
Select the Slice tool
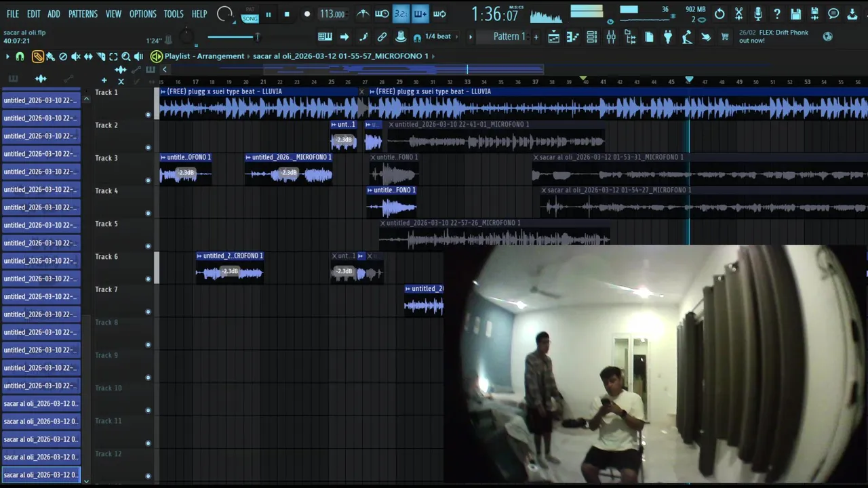(x=101, y=57)
